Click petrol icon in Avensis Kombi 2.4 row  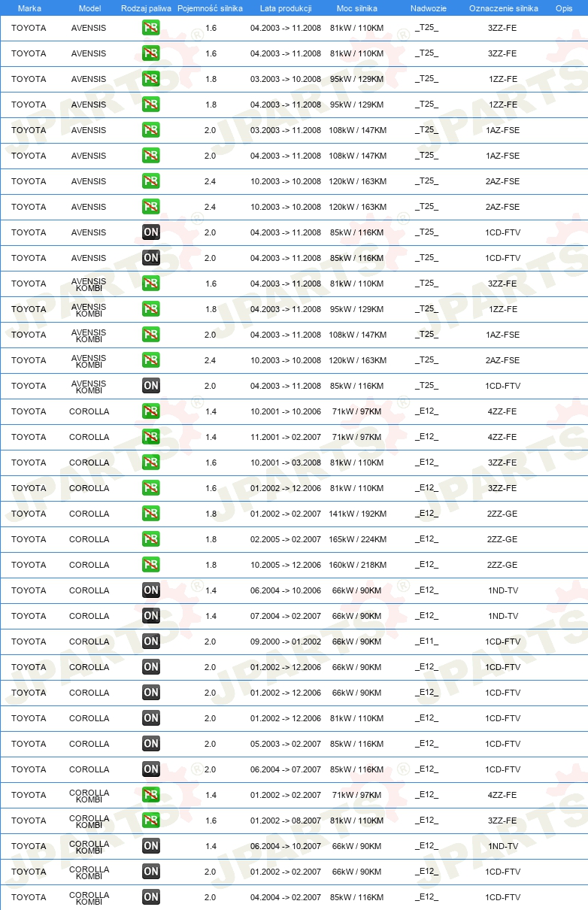click(x=150, y=360)
